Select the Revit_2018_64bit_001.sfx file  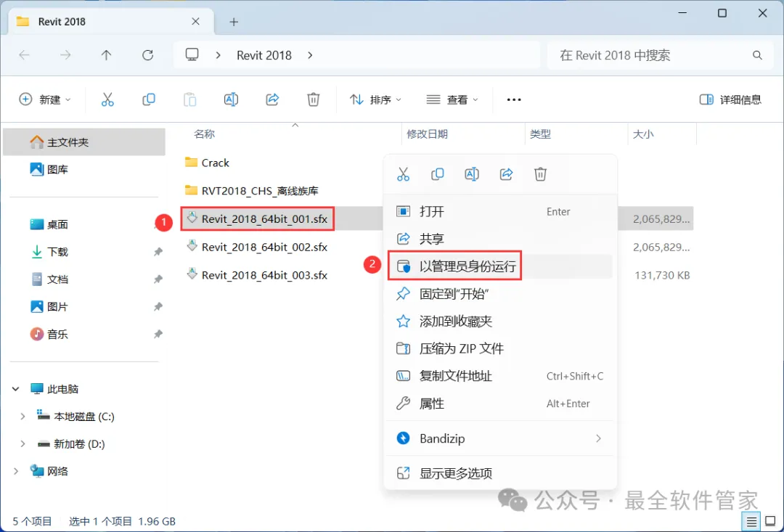pos(258,218)
